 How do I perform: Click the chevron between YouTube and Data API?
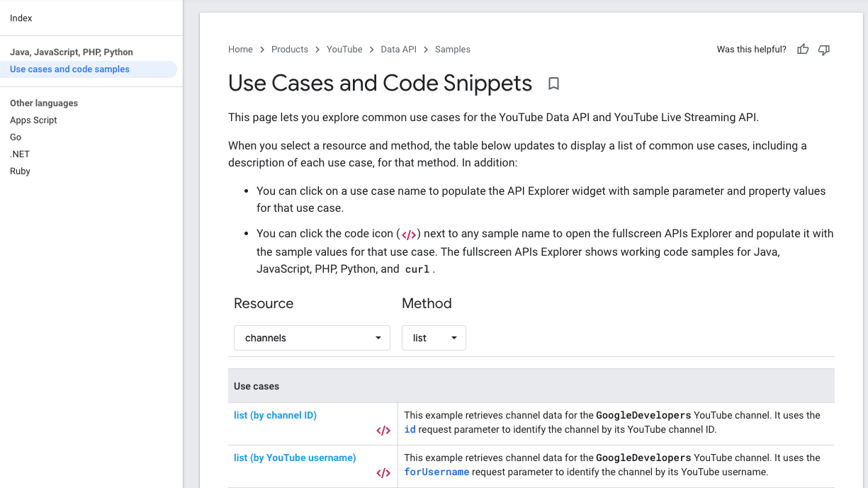point(370,49)
